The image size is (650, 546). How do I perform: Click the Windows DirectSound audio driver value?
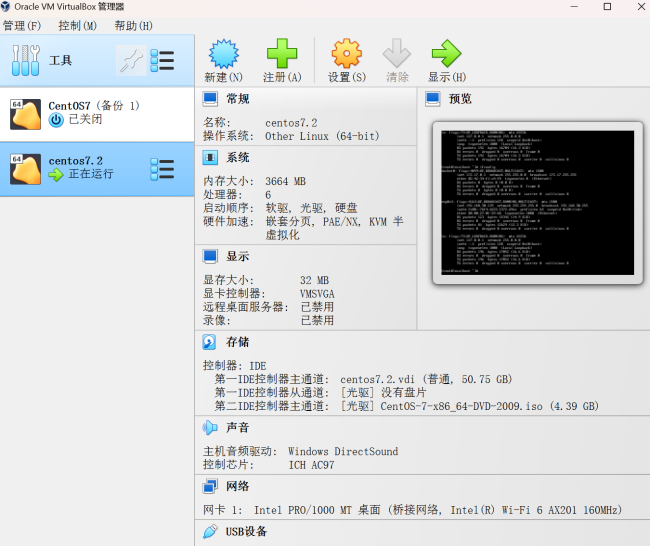click(343, 451)
